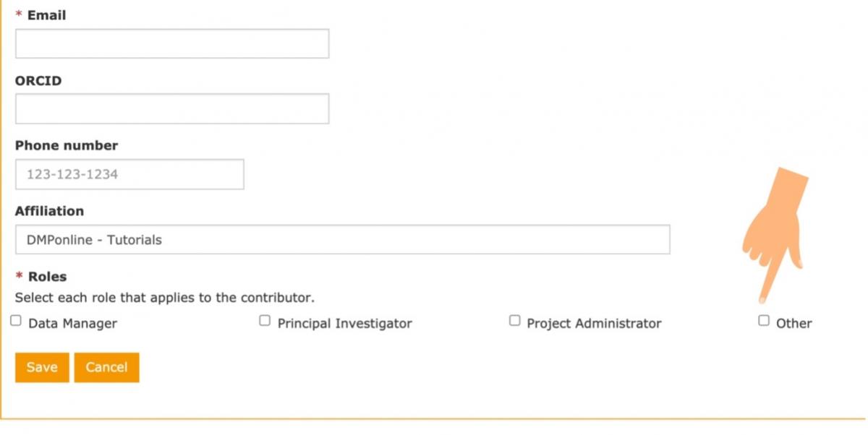The height and width of the screenshot is (435, 868).
Task: Enable the Principal Investigator checkbox
Action: pos(265,321)
